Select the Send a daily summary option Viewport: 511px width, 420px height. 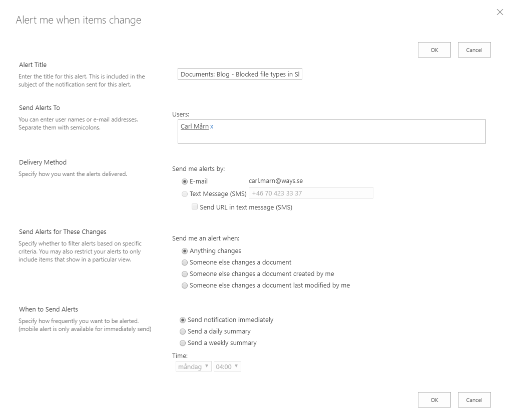click(182, 331)
